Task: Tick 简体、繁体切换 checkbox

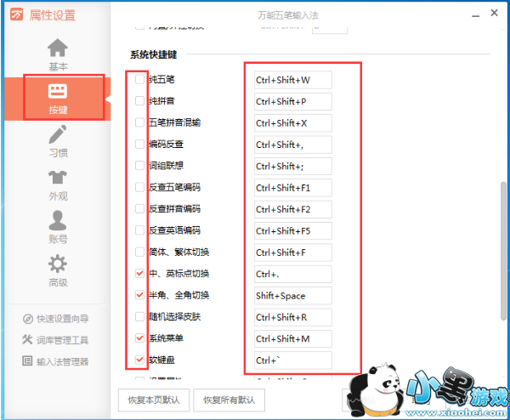Action: 139,252
